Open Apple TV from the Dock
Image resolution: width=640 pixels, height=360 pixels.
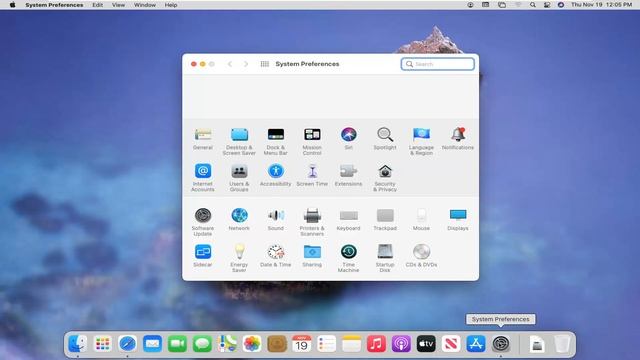tap(426, 344)
